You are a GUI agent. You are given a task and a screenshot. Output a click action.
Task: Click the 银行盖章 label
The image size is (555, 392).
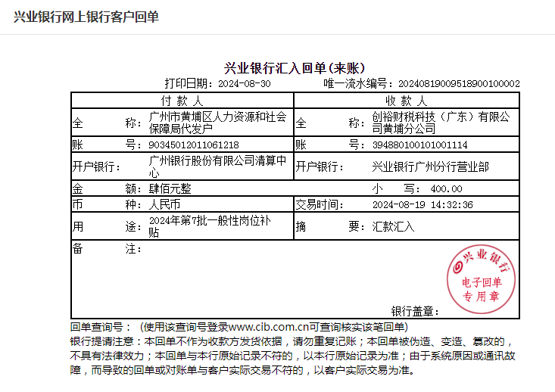tap(415, 311)
